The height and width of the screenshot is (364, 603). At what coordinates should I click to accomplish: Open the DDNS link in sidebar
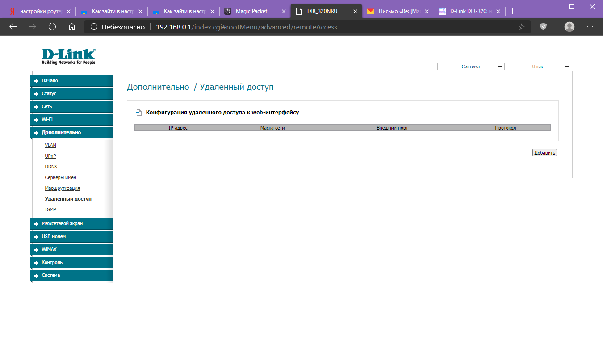point(51,167)
